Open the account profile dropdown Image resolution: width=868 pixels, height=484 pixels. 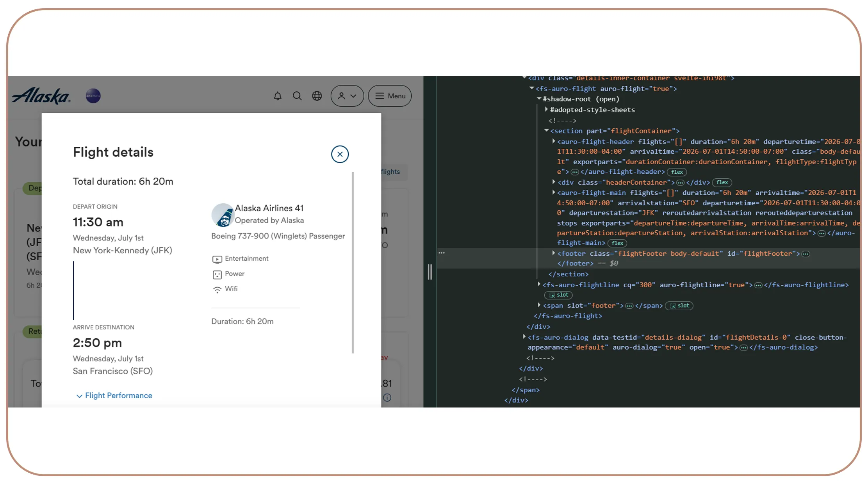coord(347,96)
